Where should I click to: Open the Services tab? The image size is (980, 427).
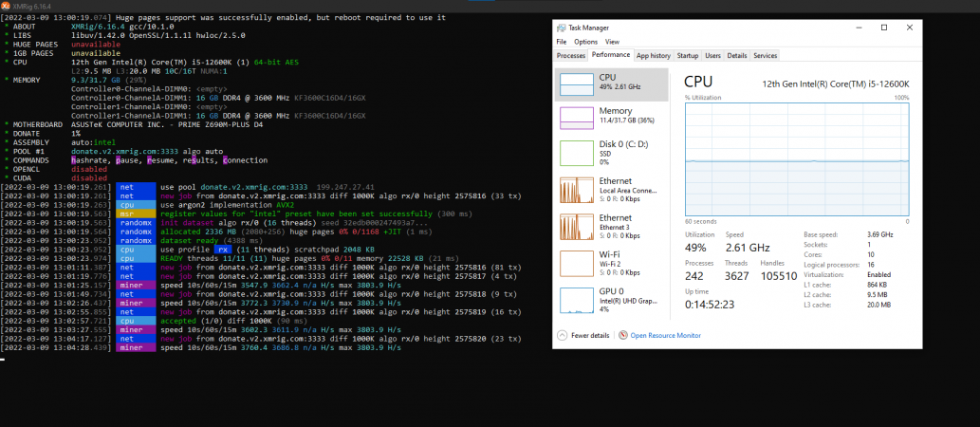765,56
